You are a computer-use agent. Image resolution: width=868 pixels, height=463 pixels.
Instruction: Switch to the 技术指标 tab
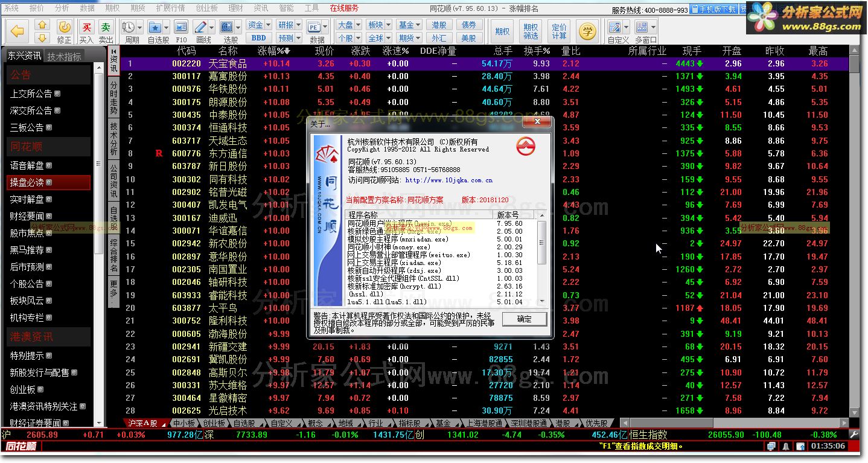tap(64, 56)
